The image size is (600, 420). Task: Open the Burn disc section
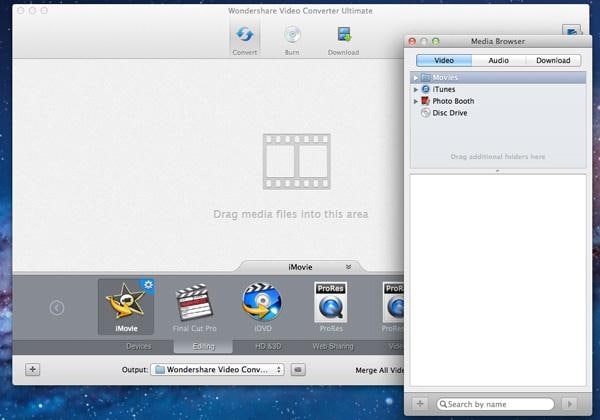(292, 39)
